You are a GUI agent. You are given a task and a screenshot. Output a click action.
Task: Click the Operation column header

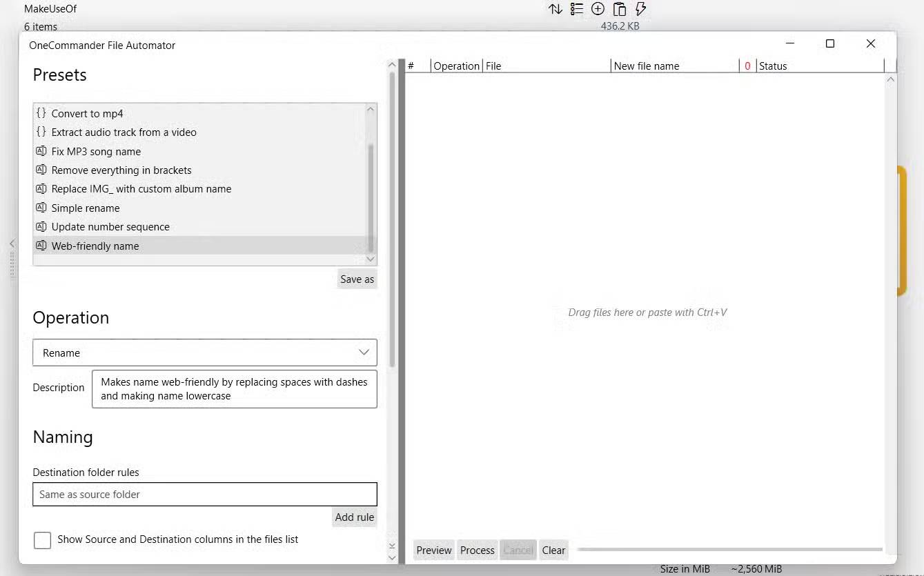pyautogui.click(x=456, y=66)
